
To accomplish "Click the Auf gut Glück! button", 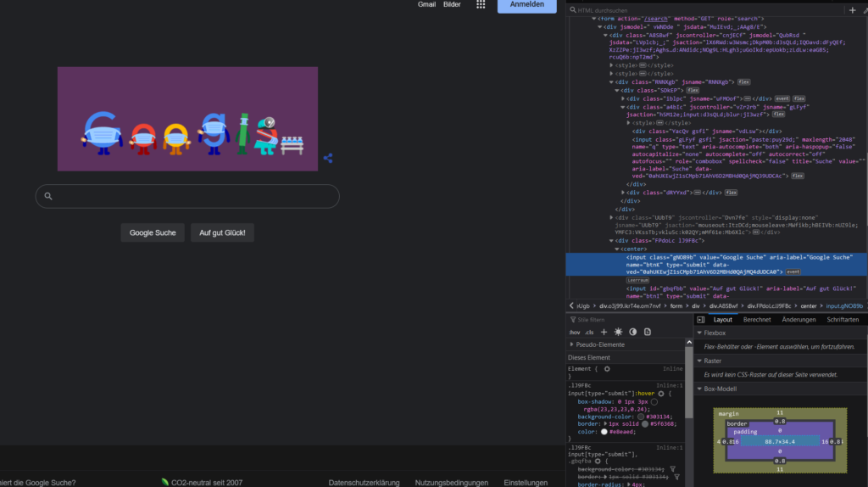I will tap(222, 232).
